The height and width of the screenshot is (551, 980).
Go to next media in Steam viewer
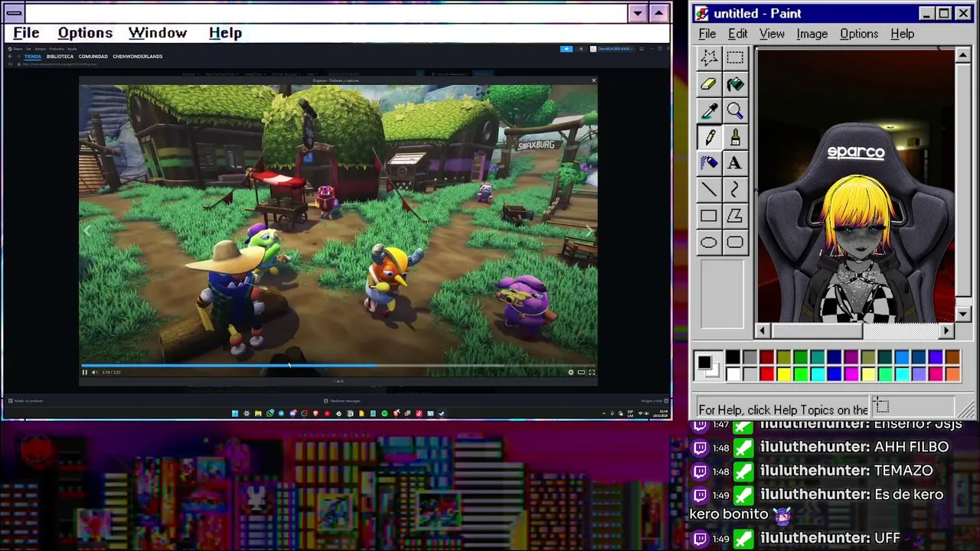pyautogui.click(x=589, y=230)
